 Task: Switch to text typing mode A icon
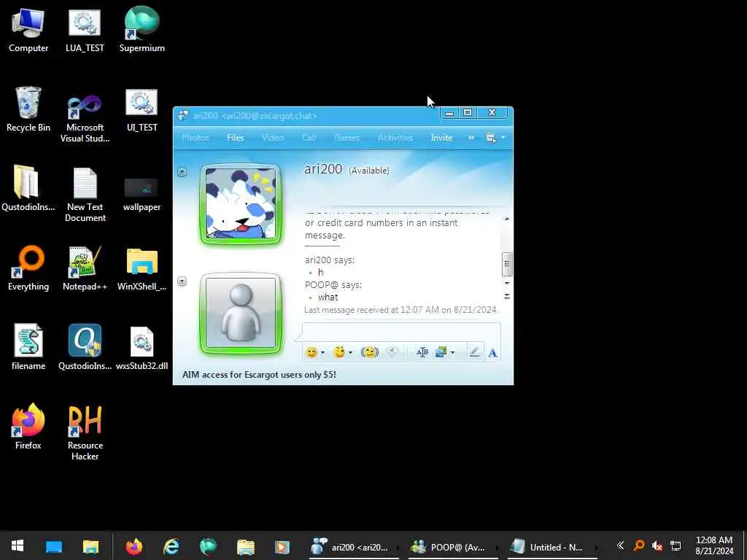click(492, 353)
